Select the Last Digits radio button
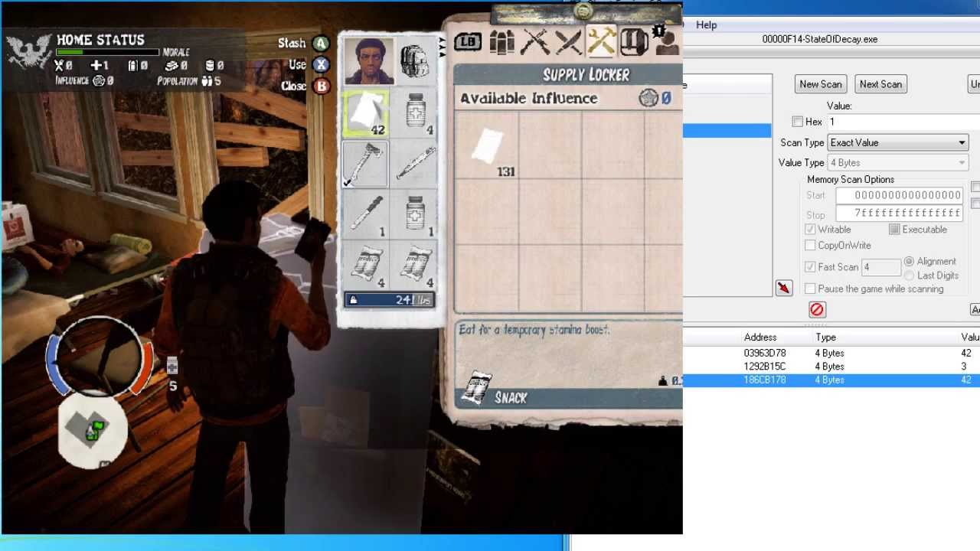Screen dimensions: 980x551 click(x=910, y=275)
